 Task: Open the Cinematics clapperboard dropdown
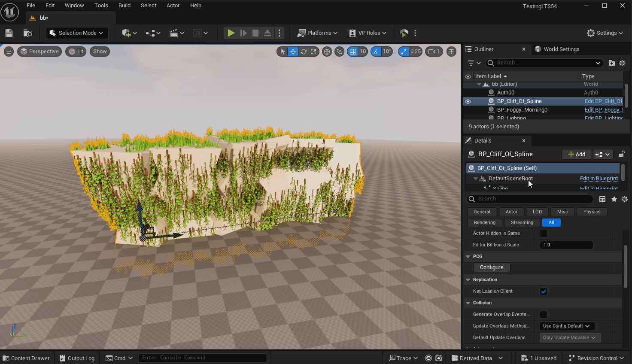pyautogui.click(x=176, y=33)
